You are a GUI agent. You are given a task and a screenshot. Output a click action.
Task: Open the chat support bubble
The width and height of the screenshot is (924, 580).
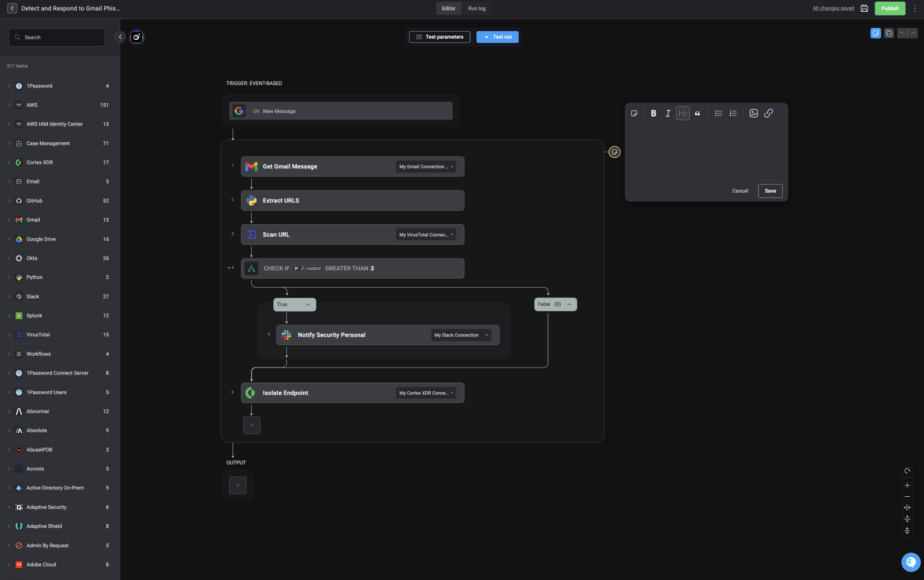click(x=911, y=562)
